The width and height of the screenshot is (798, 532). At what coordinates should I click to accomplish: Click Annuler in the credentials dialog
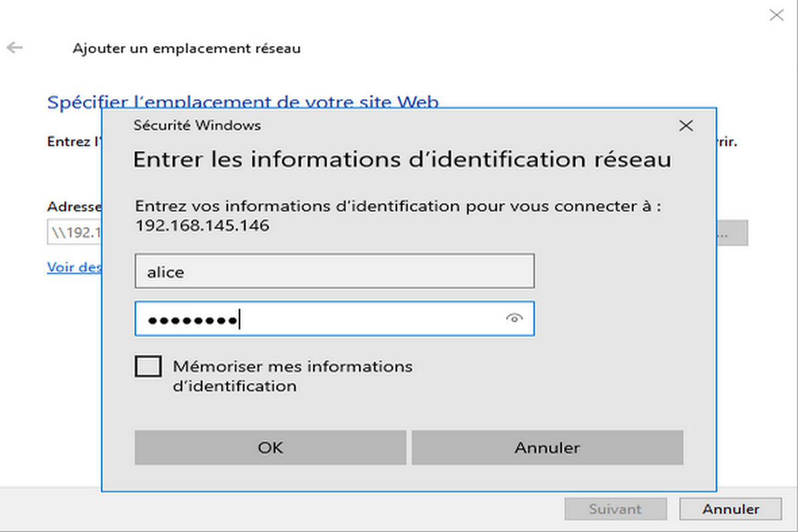(547, 448)
